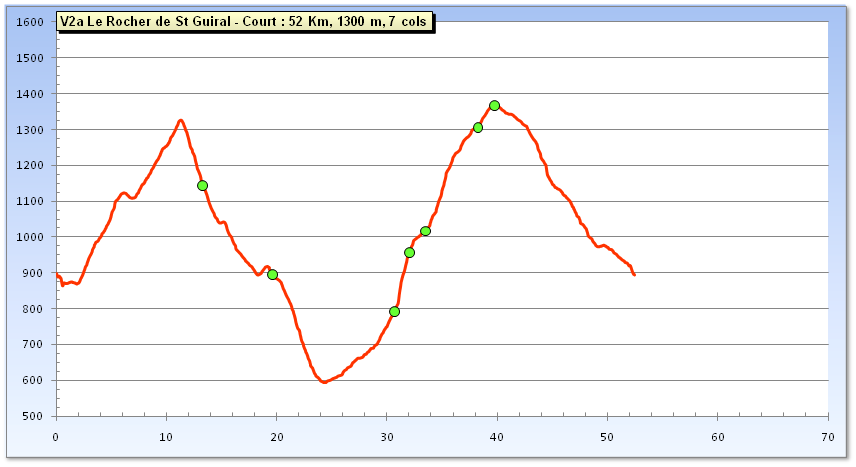The width and height of the screenshot is (856, 467).
Task: Click the end point of the red profile line
Action: coord(634,274)
